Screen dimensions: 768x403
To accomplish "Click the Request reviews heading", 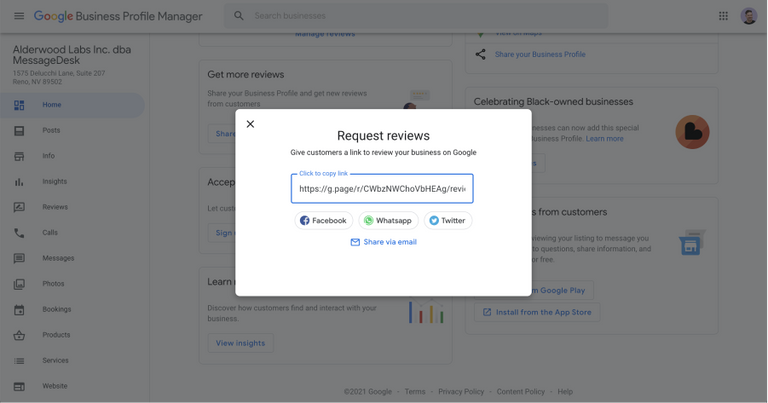I will click(384, 136).
